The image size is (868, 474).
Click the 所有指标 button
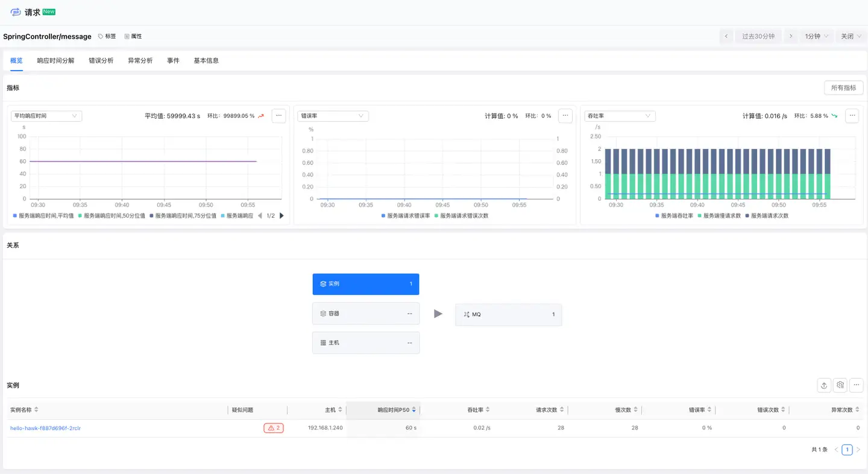point(843,87)
